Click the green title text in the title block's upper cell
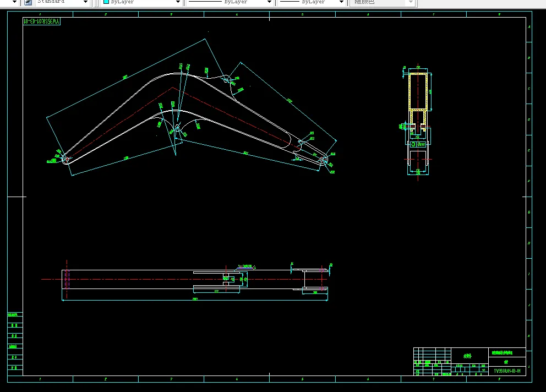 coord(503,352)
